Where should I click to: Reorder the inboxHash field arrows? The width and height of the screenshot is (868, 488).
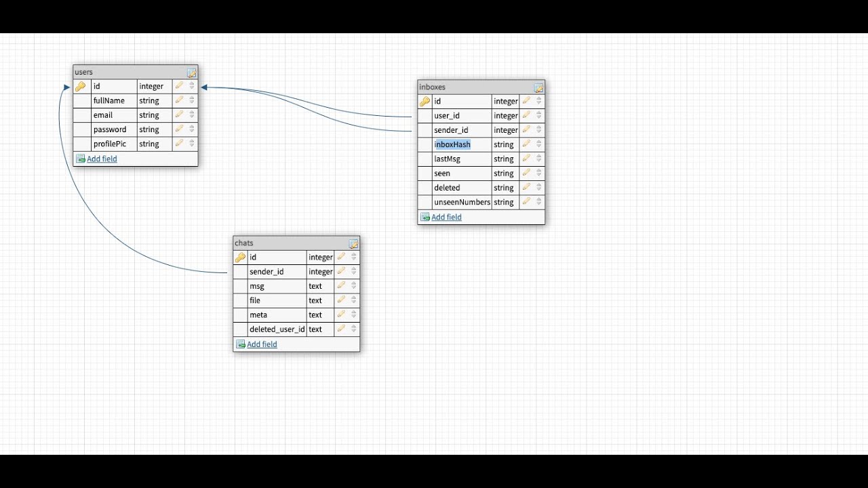pyautogui.click(x=539, y=144)
